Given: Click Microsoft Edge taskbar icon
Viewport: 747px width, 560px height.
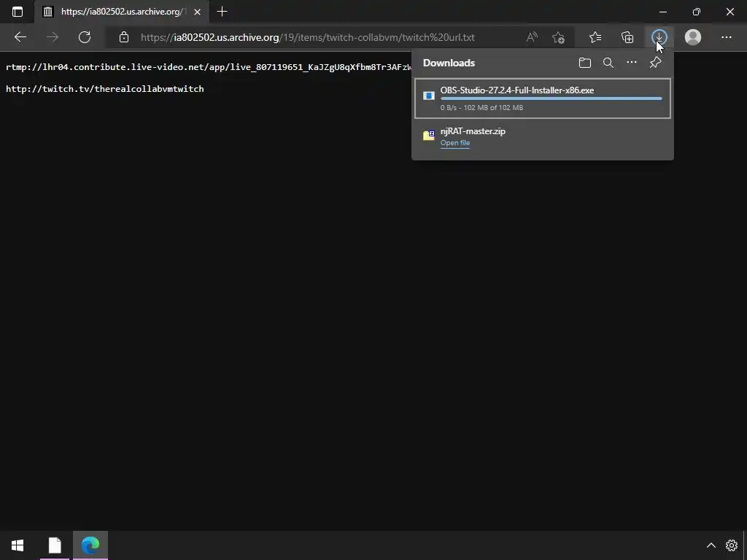Looking at the screenshot, I should [x=90, y=545].
